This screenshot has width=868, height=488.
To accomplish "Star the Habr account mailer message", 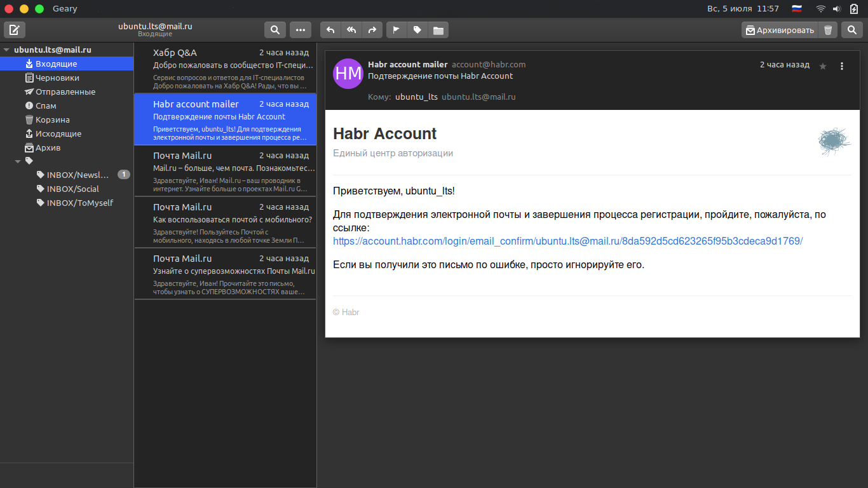I will pos(823,66).
